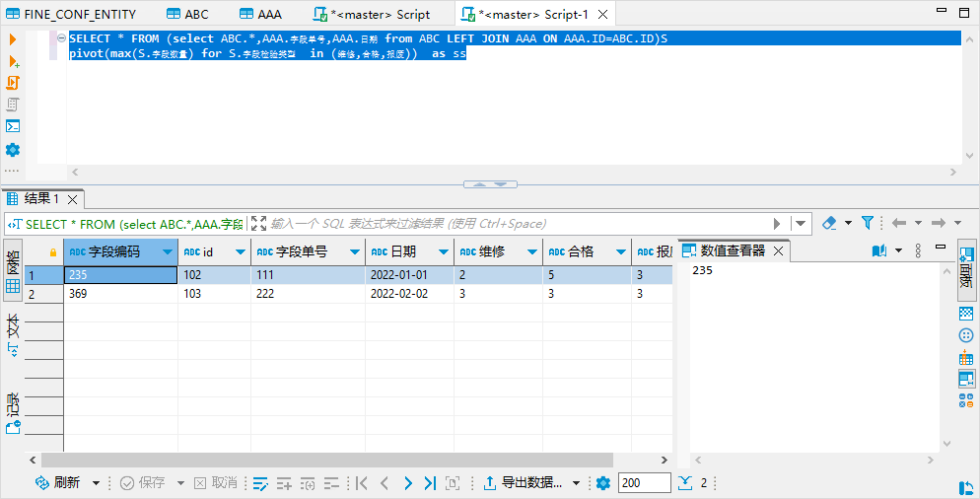Go back in filter history arrow
This screenshot has width=980, height=499.
899,223
